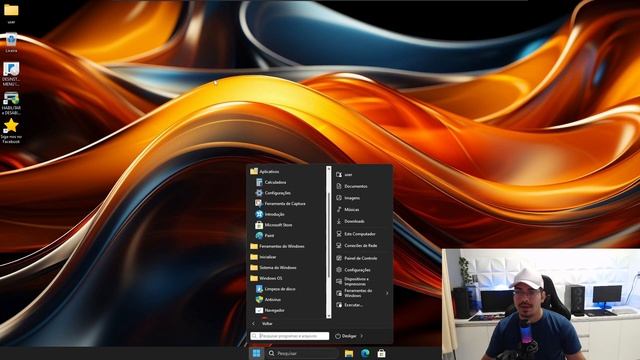Image resolution: width=640 pixels, height=360 pixels.
Task: Select the Lixeira recycle bin icon
Action: pos(11,42)
